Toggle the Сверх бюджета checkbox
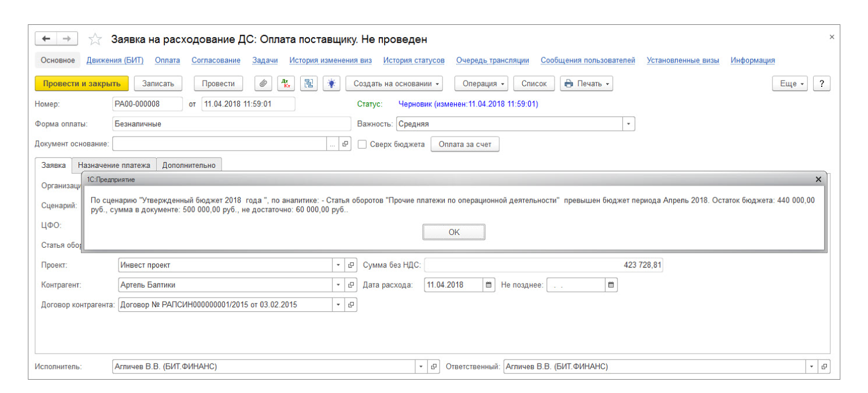This screenshot has width=868, height=393. pyautogui.click(x=362, y=144)
